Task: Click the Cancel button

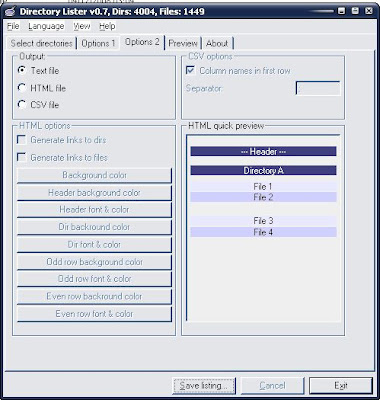Action: pos(272,386)
